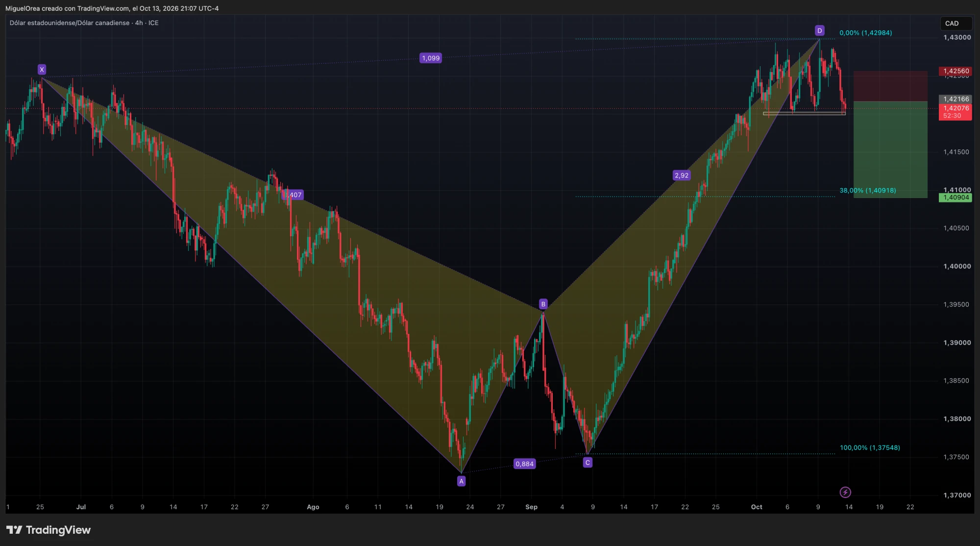Click the 1,42076 current price label
The width and height of the screenshot is (980, 546).
(x=955, y=108)
